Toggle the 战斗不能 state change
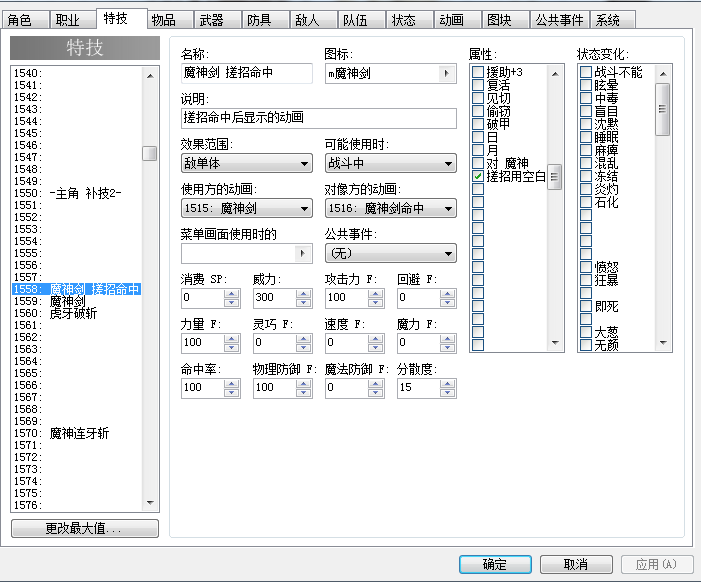This screenshot has width=701, height=582. click(x=586, y=72)
